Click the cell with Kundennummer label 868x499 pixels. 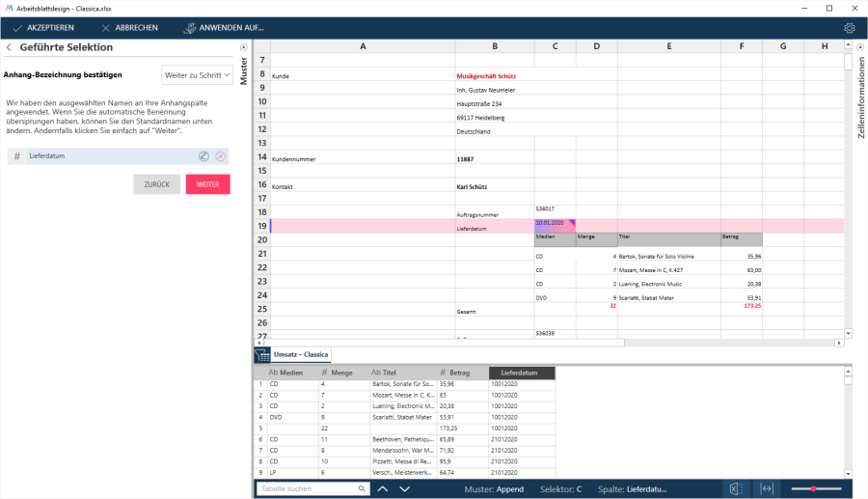point(363,159)
